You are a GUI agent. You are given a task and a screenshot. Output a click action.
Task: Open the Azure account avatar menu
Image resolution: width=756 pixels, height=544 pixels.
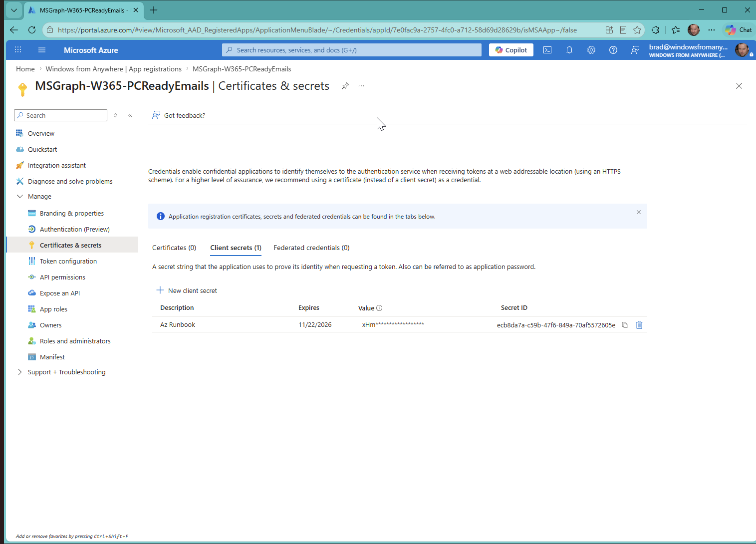742,50
